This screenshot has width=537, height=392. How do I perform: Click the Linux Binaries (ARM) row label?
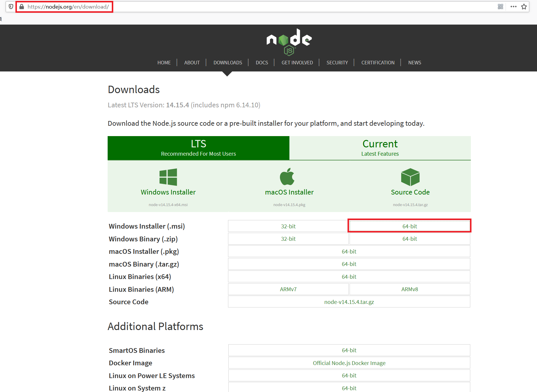[x=141, y=289]
